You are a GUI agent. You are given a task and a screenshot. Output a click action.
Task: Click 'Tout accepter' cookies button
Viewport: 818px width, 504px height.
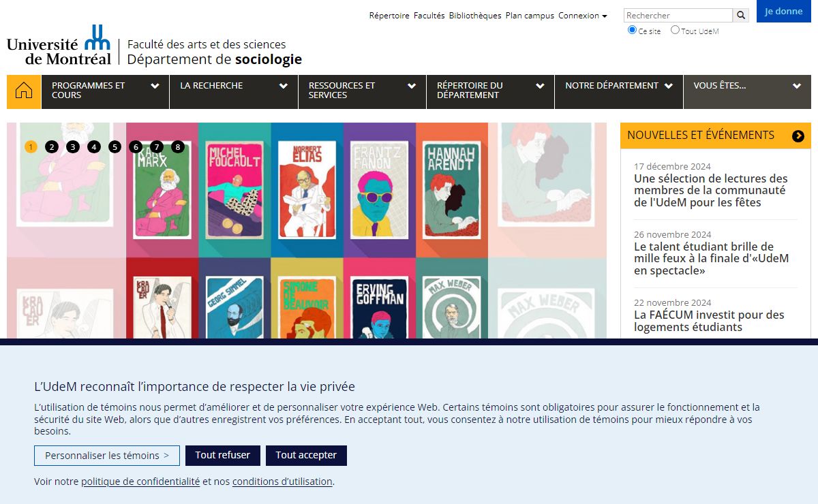tap(306, 456)
